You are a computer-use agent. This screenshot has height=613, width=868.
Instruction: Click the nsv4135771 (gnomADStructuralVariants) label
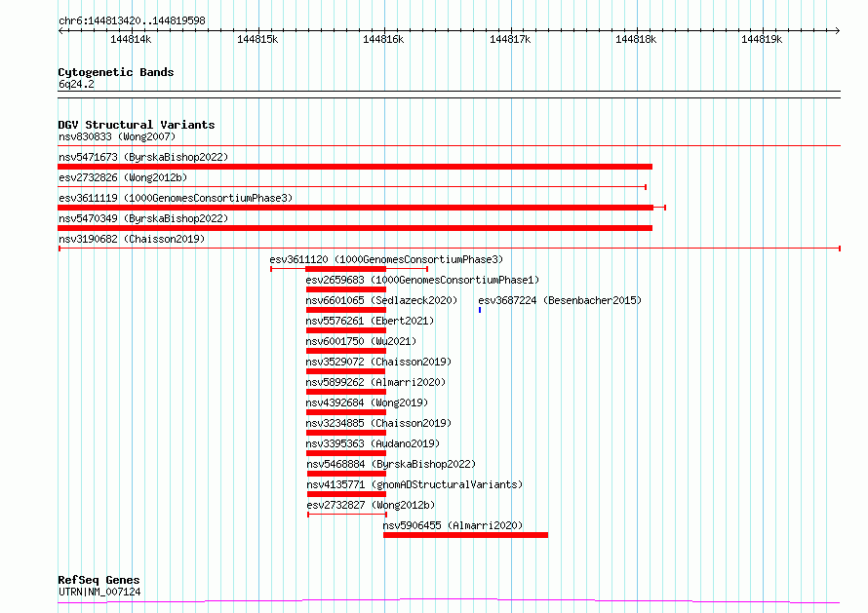(414, 484)
